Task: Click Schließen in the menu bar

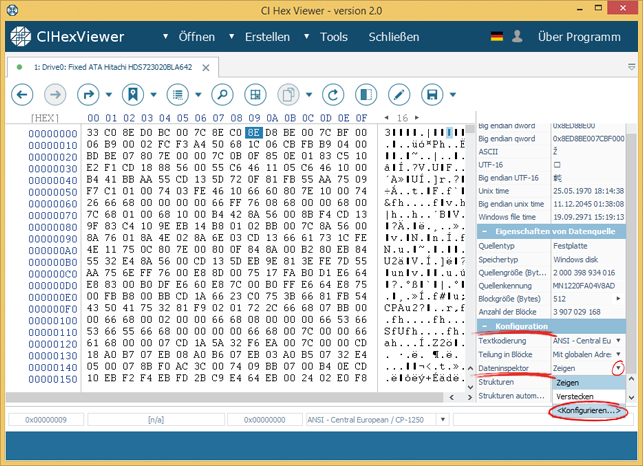Action: [394, 37]
